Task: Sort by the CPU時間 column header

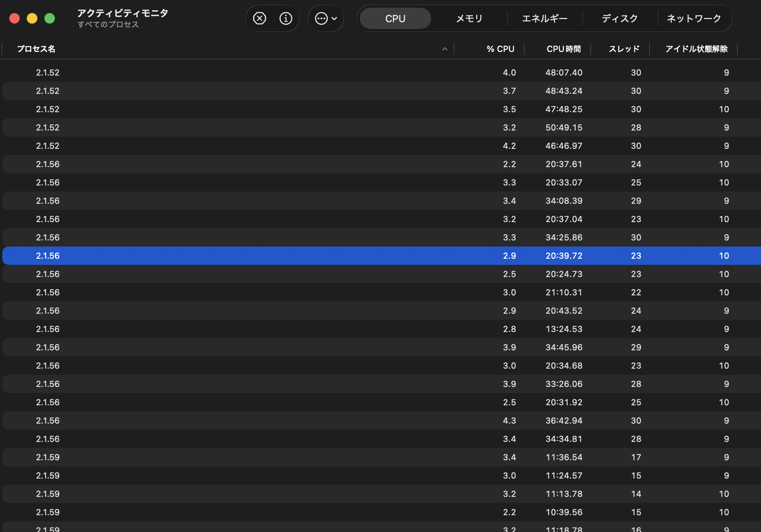Action: click(564, 49)
